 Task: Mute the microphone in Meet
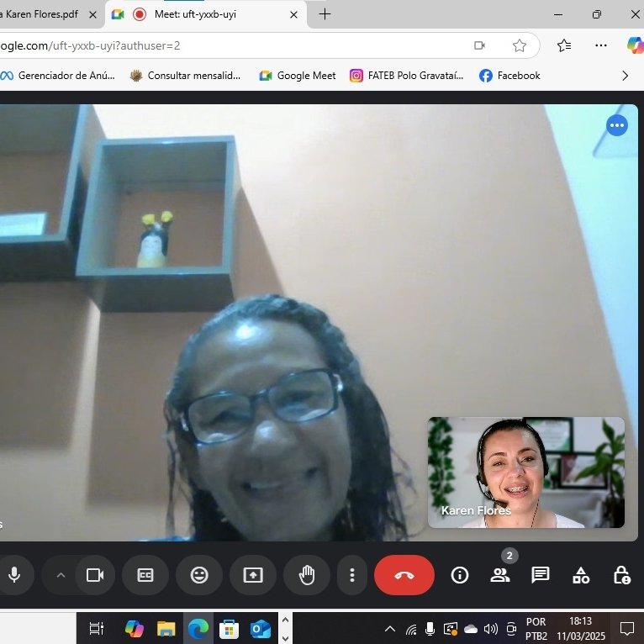(x=14, y=575)
